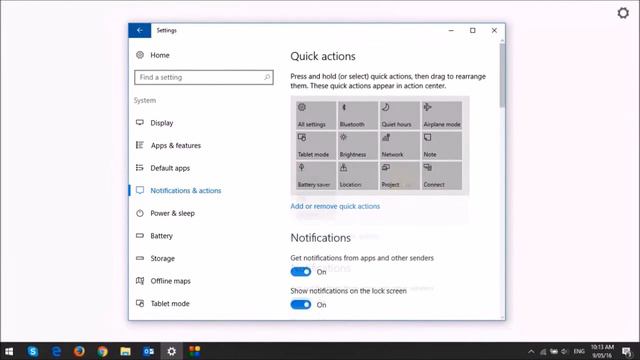
Task: Show hidden system tray icons chevron
Action: coord(531,351)
